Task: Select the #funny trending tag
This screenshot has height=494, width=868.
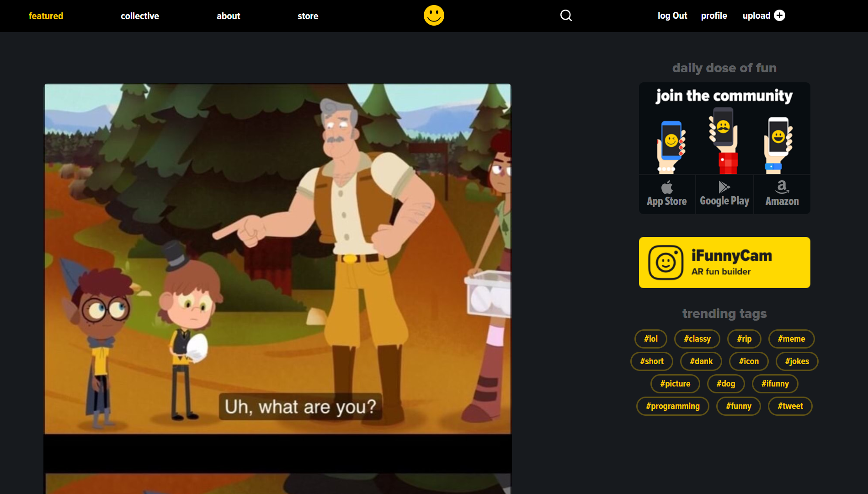Action: (739, 406)
